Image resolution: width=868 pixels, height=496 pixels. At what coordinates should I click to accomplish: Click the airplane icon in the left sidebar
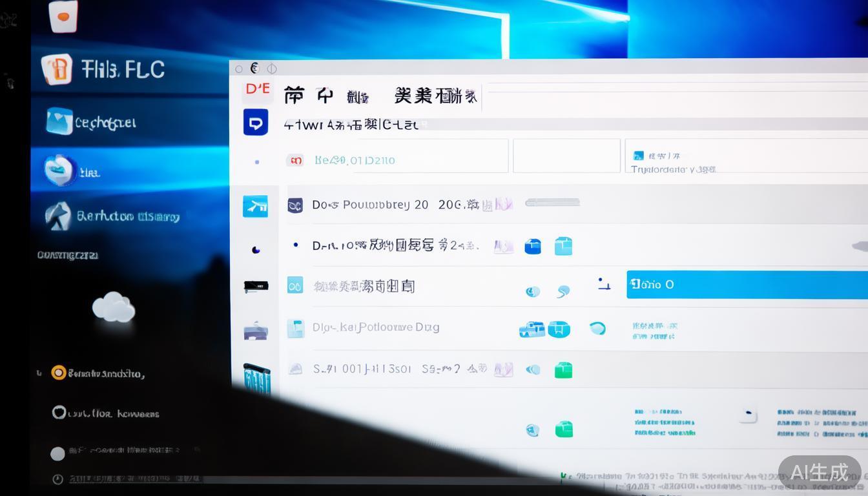(256, 205)
